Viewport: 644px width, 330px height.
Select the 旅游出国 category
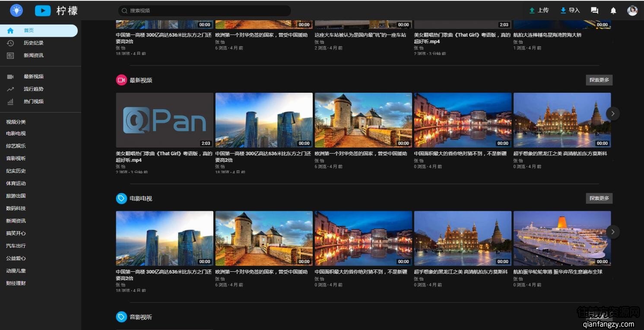click(x=16, y=196)
